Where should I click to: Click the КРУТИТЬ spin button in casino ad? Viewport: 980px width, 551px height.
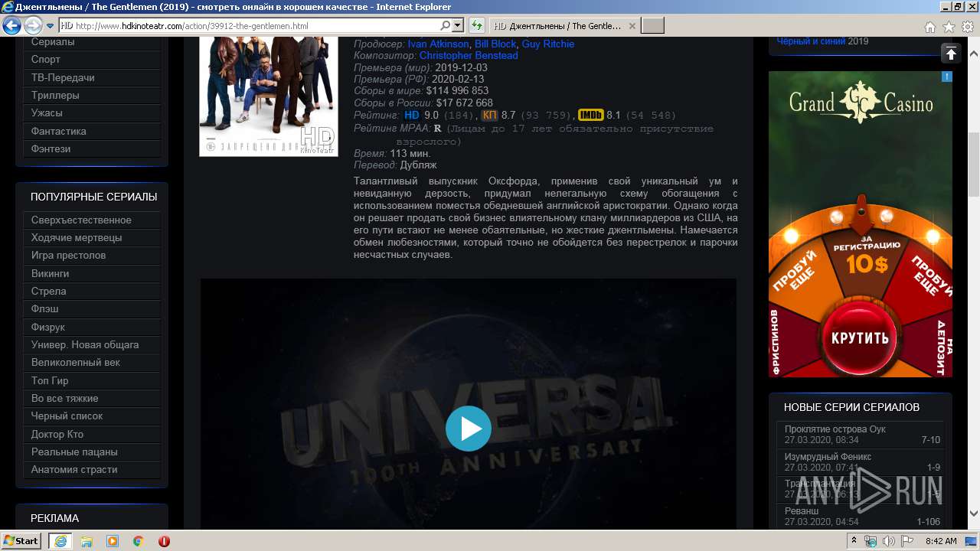pyautogui.click(x=861, y=337)
